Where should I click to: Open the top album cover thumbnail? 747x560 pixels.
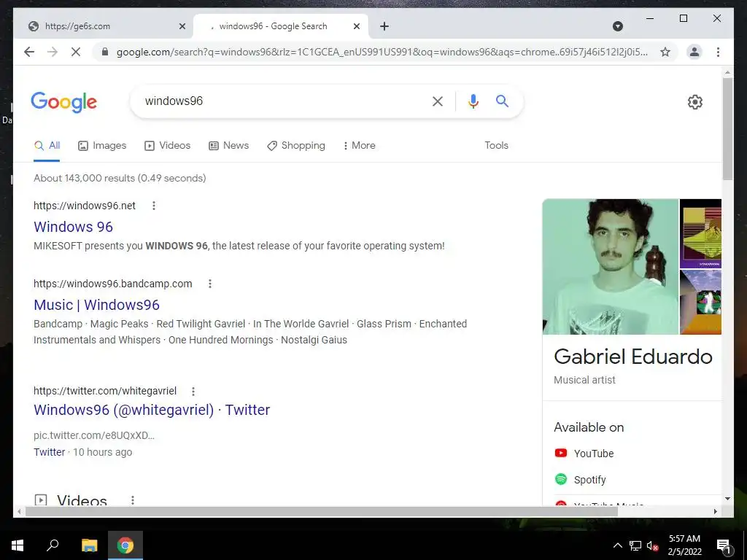[x=700, y=233]
